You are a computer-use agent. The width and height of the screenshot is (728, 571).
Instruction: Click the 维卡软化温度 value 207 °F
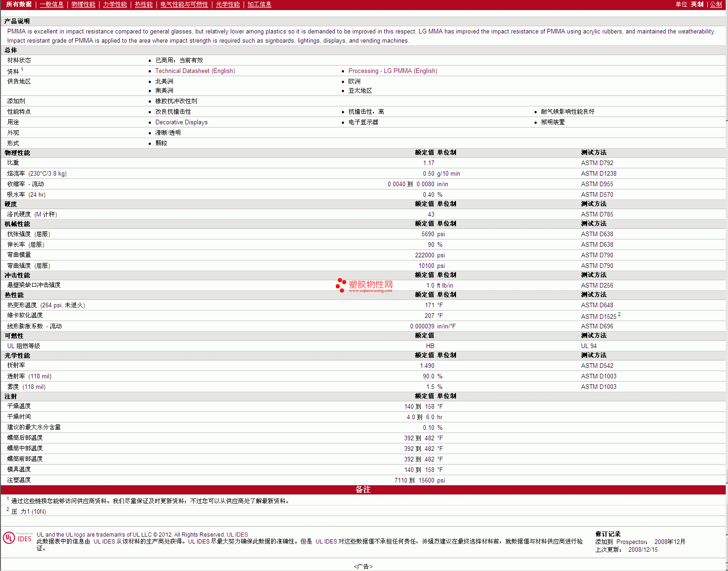[x=433, y=316]
